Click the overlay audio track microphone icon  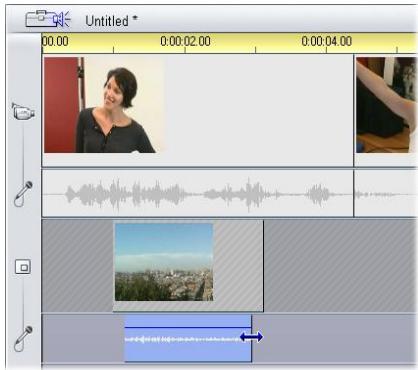(x=23, y=339)
